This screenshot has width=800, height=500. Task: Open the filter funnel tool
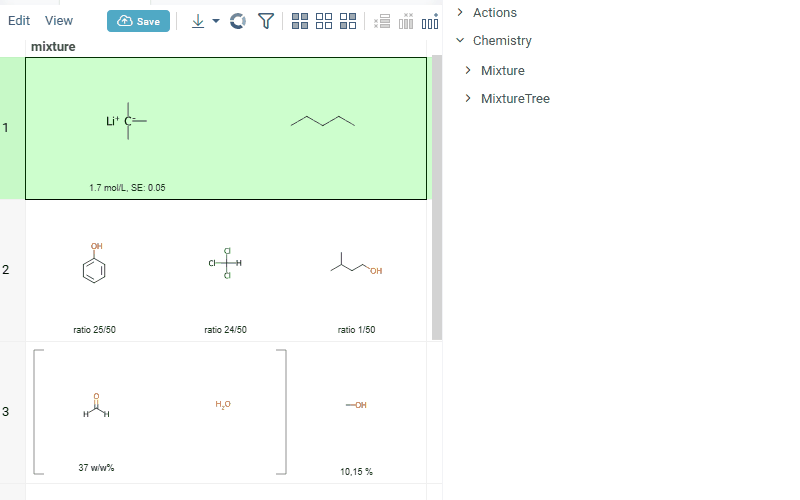click(265, 21)
